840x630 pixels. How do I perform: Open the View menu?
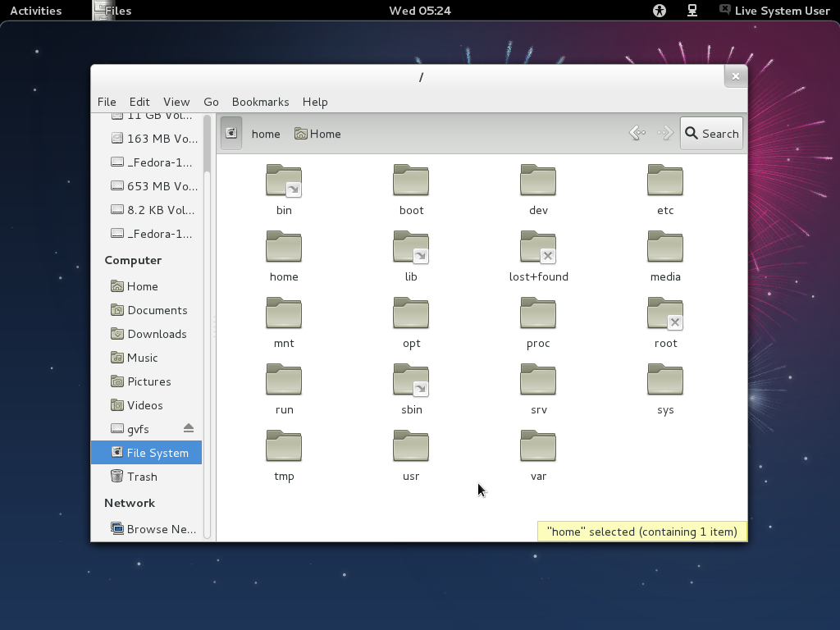(176, 102)
